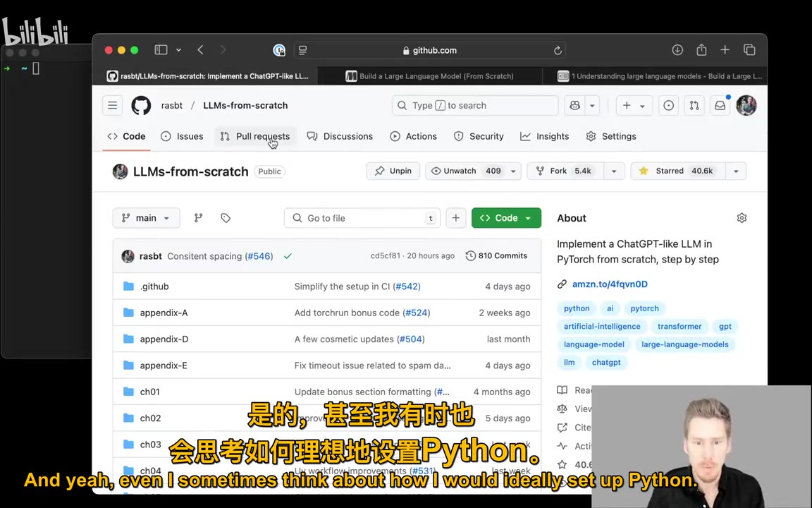
Task: Open the Discussions tab
Action: pos(340,136)
